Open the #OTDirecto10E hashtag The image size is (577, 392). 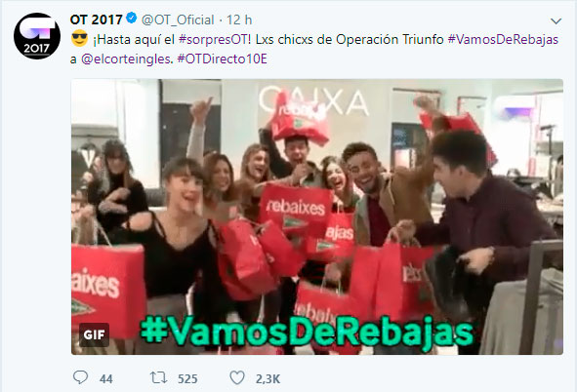tap(222, 59)
